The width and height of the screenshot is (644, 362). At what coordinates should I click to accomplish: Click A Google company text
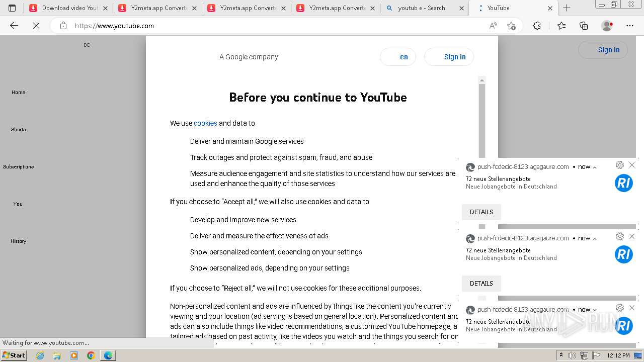pyautogui.click(x=249, y=57)
